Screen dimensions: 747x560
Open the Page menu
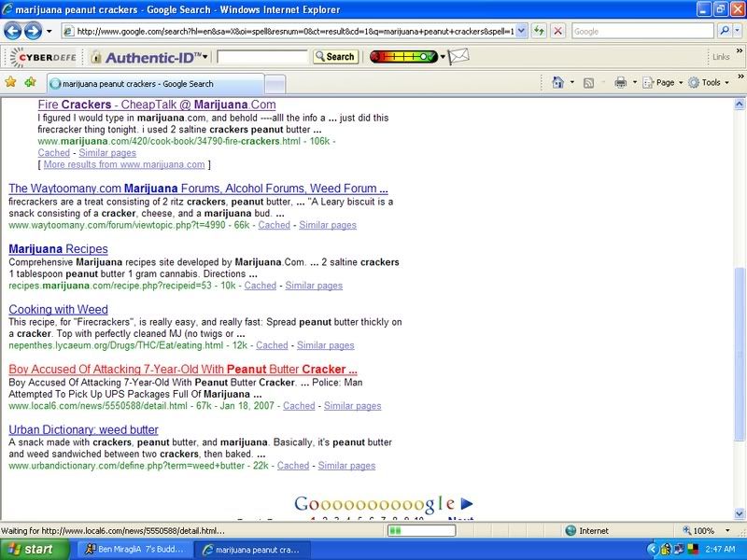[x=663, y=83]
